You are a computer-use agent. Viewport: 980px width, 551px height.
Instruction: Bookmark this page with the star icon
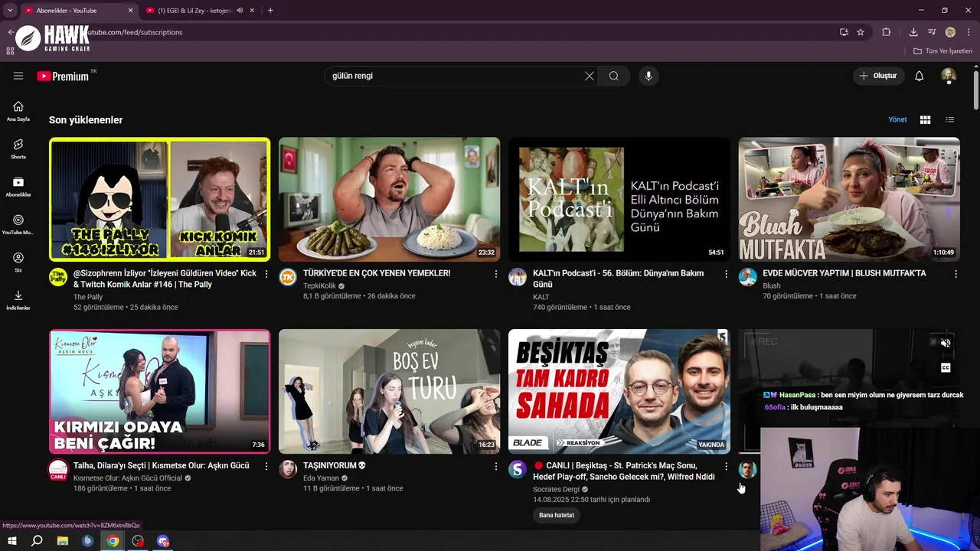pos(861,32)
